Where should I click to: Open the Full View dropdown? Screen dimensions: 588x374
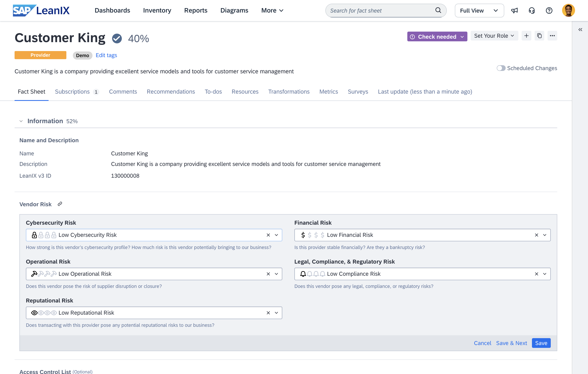479,11
